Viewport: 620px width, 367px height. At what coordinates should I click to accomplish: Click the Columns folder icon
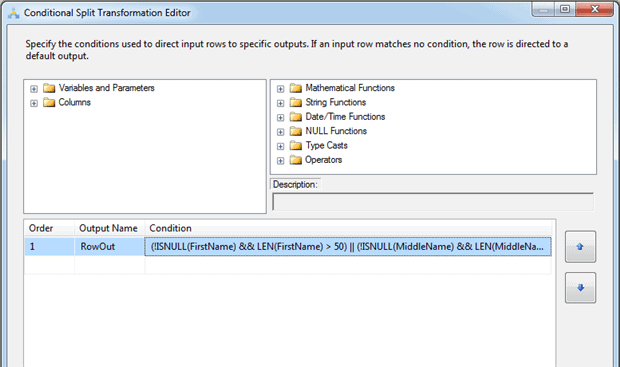coord(49,102)
